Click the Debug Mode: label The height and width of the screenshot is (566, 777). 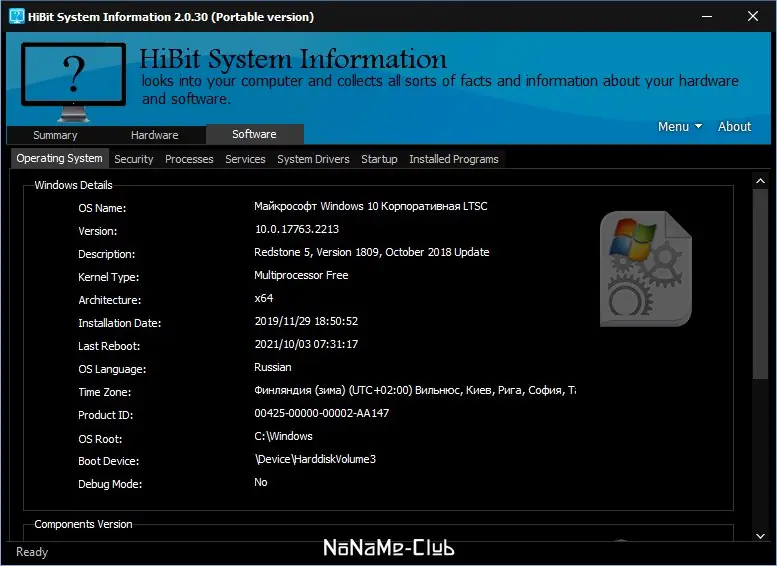(x=110, y=484)
